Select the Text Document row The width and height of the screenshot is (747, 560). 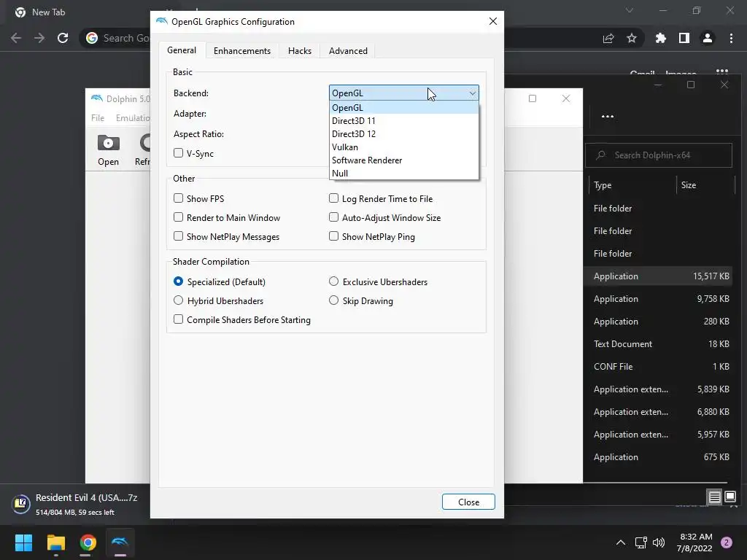pyautogui.click(x=659, y=344)
